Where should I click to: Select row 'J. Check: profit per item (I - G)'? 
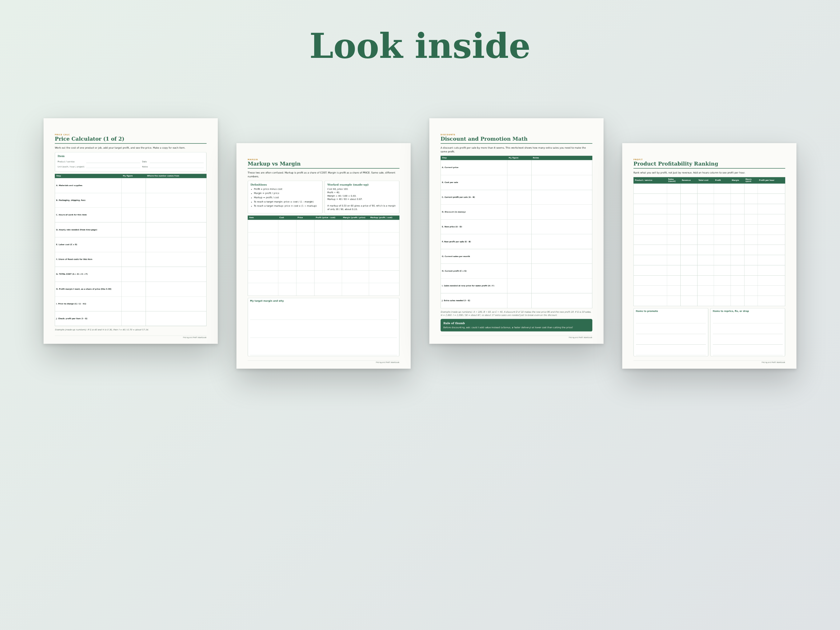(131, 319)
